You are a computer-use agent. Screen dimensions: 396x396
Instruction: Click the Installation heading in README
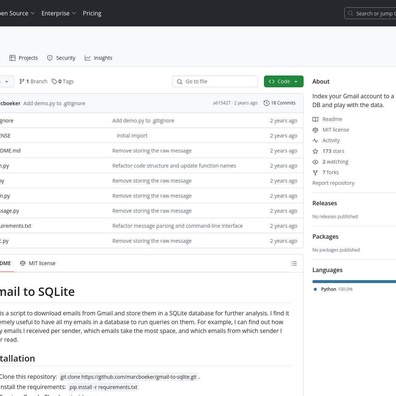coord(17,359)
